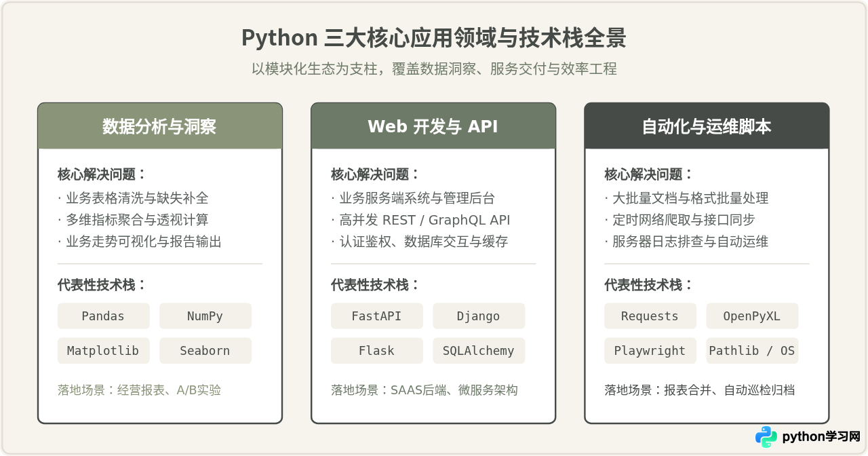Screen dimensions: 868x456
Task: Click '落地场景：经营报表、A/B实验' text
Action: (140, 390)
